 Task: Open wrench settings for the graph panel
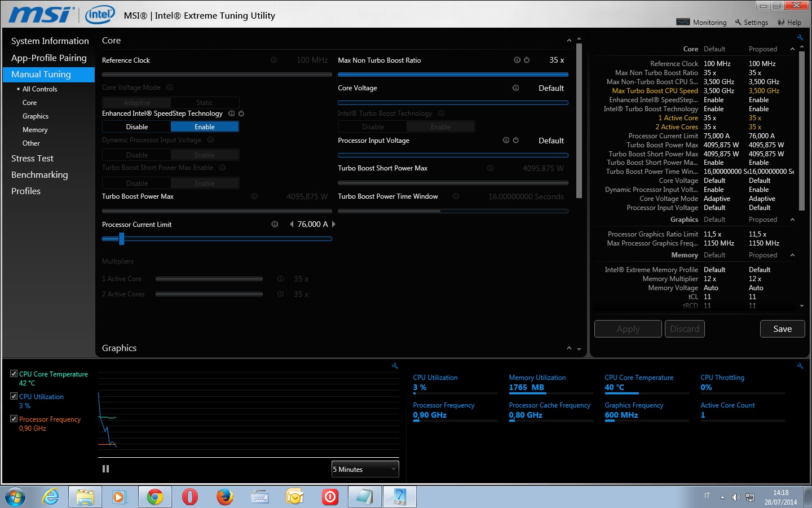coord(395,366)
